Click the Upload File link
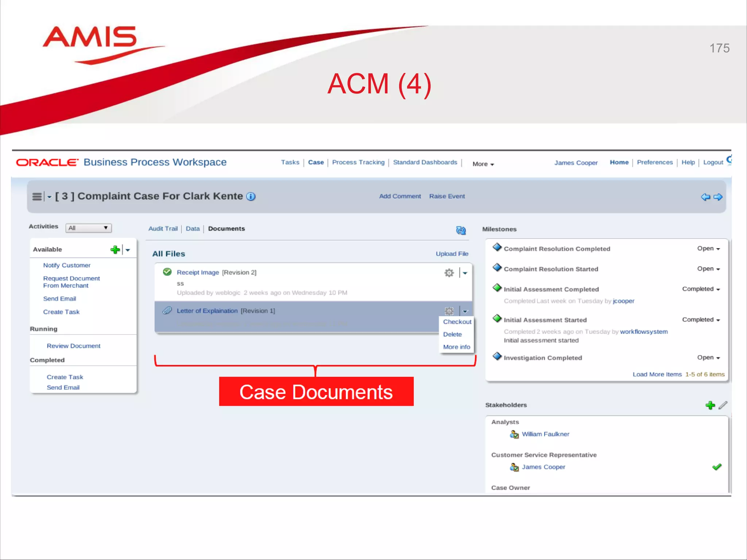This screenshot has height=560, width=747. coord(452,254)
